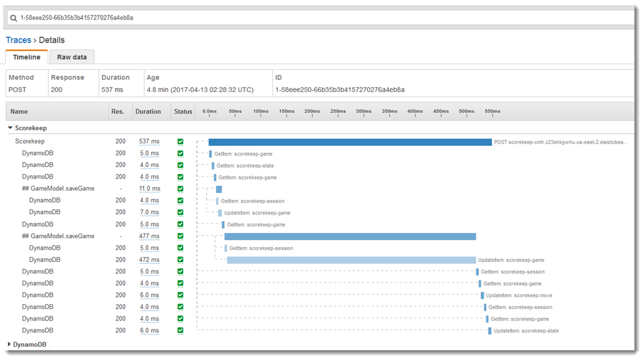The height and width of the screenshot is (360, 644).
Task: Click the trace ID search field
Action: [320, 18]
